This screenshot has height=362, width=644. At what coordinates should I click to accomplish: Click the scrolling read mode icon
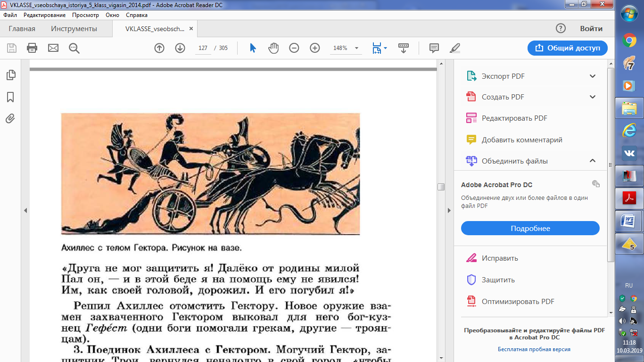point(404,48)
